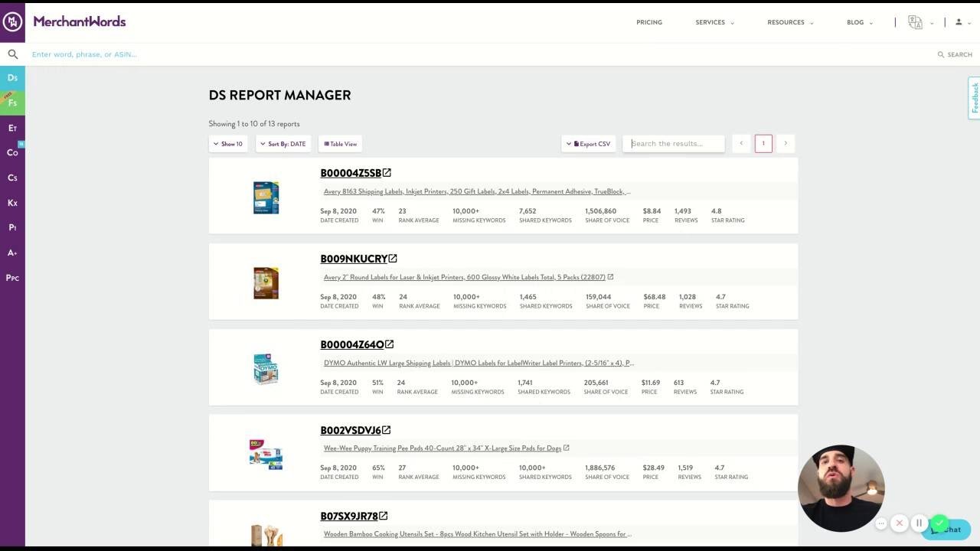
Task: Open the Chat widget
Action: coord(946,529)
